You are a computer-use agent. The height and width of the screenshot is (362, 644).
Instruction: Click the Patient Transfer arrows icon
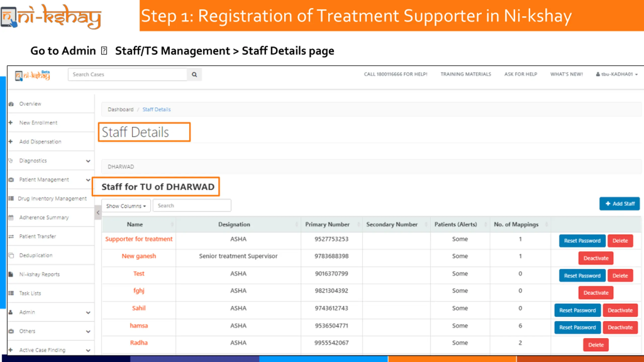[11, 236]
